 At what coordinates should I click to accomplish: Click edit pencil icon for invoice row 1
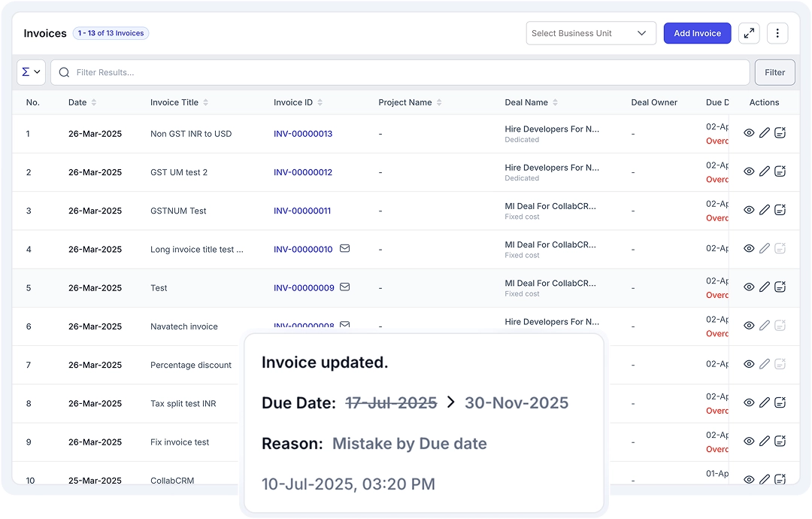(765, 133)
